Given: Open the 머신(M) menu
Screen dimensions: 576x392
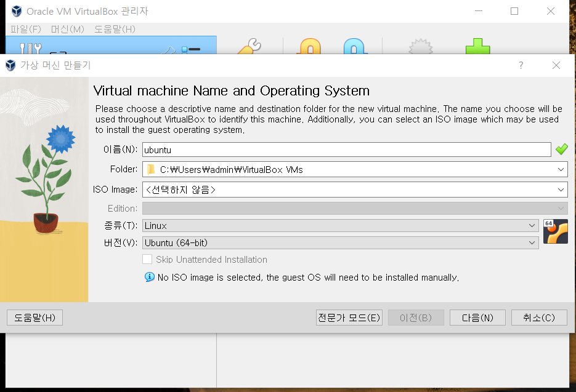Looking at the screenshot, I should [68, 29].
